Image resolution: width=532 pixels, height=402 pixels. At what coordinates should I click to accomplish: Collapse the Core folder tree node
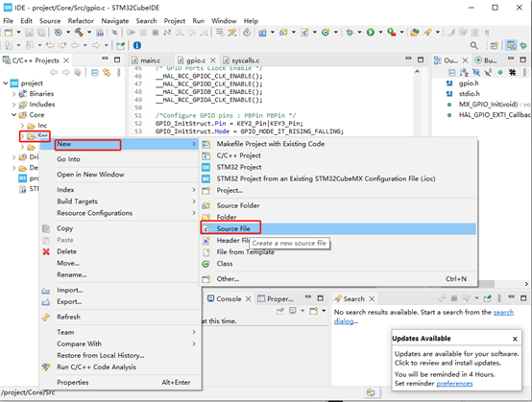(13, 115)
